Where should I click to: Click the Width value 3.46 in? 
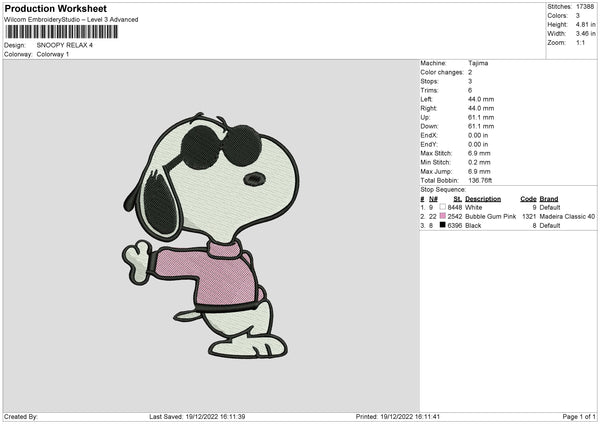[x=585, y=34]
